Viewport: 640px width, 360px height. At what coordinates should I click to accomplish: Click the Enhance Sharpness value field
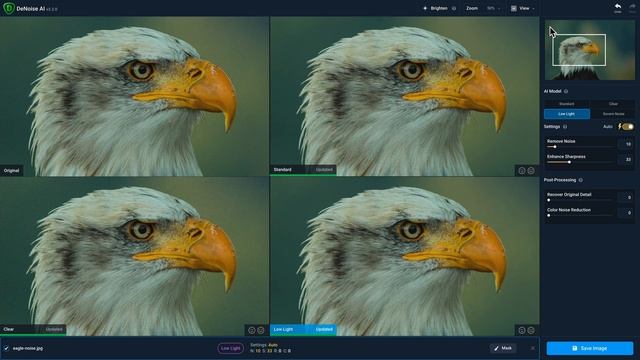(625, 160)
